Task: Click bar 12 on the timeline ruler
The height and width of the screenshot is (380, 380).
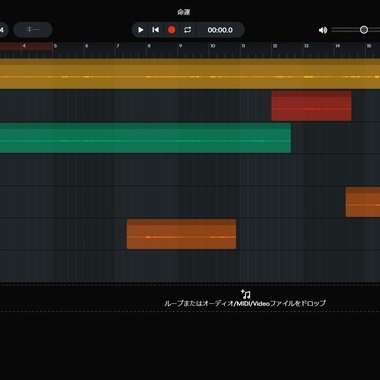Action: 275,46
